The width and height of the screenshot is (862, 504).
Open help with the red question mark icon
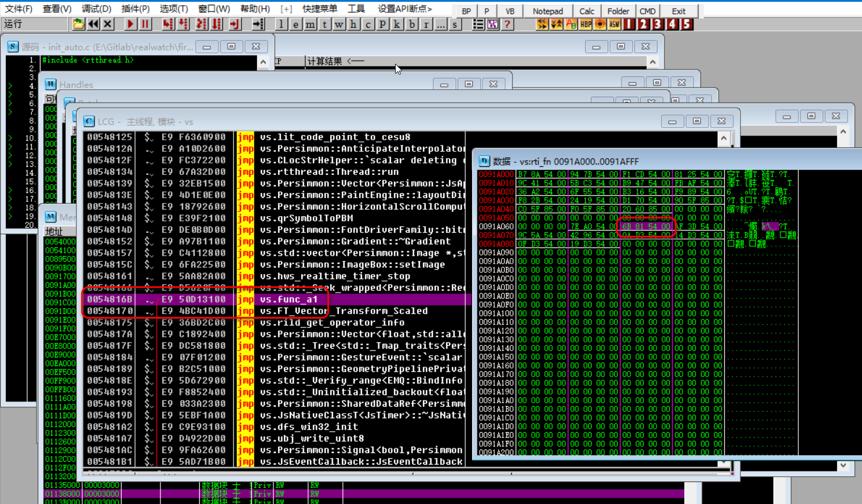point(507,24)
